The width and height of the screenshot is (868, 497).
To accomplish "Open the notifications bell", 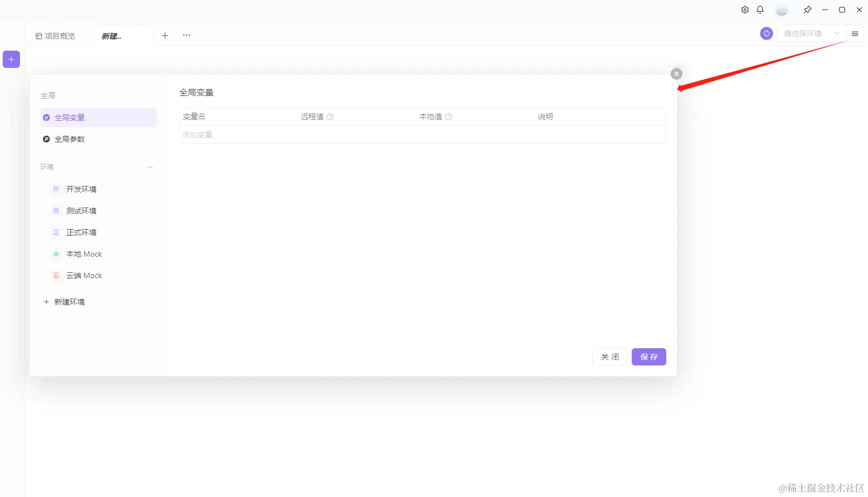I will [760, 10].
